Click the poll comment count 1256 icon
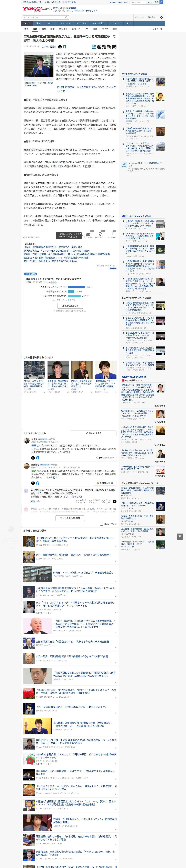 point(46,282)
